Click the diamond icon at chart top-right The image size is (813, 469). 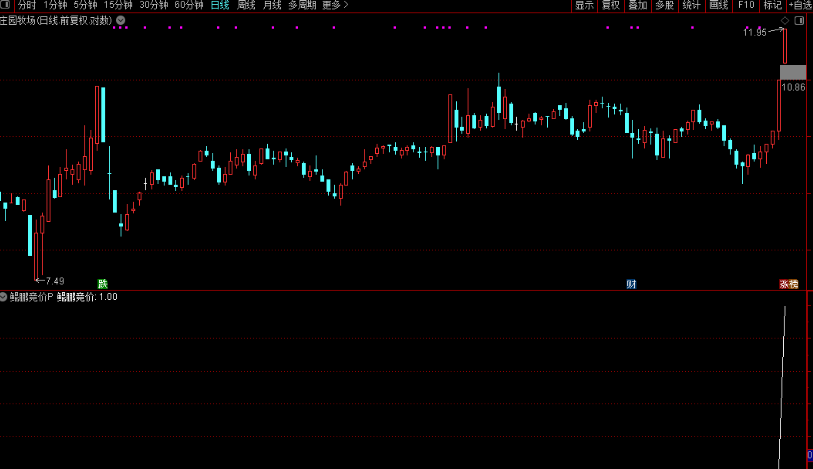785,20
